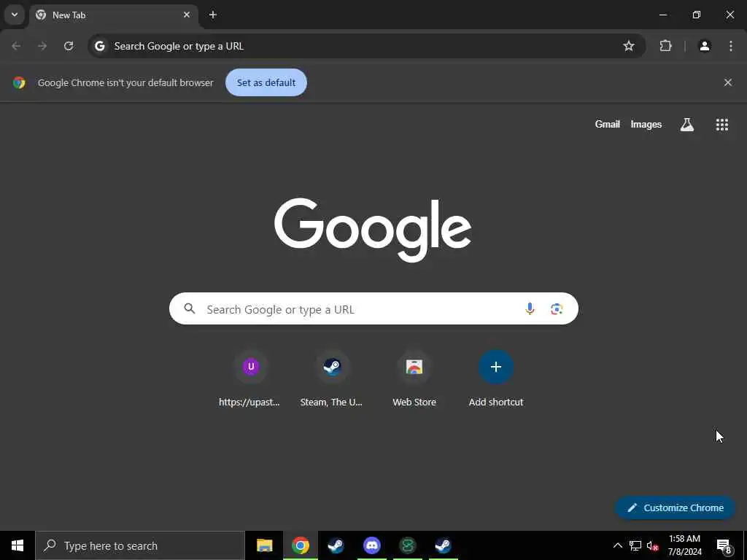Screen dimensions: 747x560
Task: Open Windows Start menu
Action: pos(18,545)
